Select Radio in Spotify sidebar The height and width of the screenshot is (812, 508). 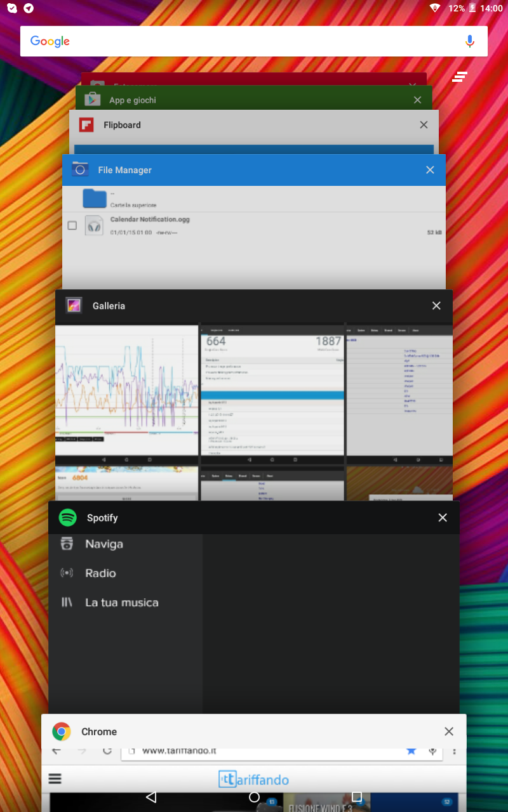100,573
